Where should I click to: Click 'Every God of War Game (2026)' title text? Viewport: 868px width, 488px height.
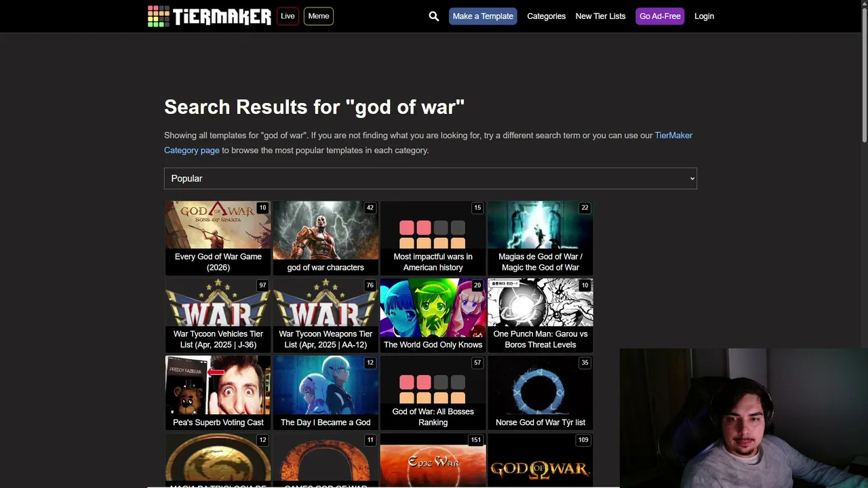coord(218,262)
